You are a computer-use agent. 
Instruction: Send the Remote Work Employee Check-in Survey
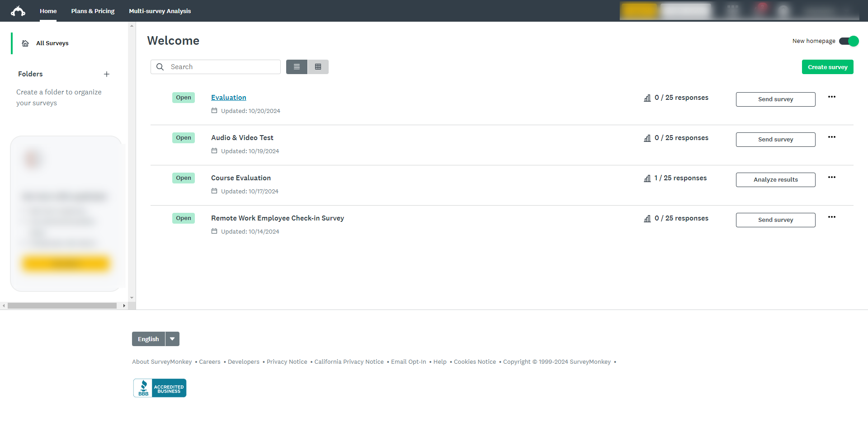pyautogui.click(x=776, y=220)
